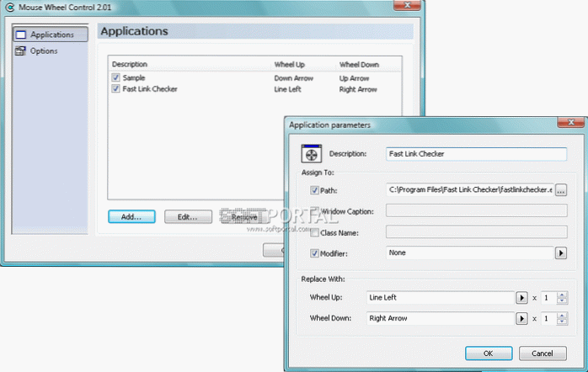Image resolution: width=588 pixels, height=372 pixels.
Task: Uncheck the Fast Link Checker checkbox
Action: (x=115, y=89)
